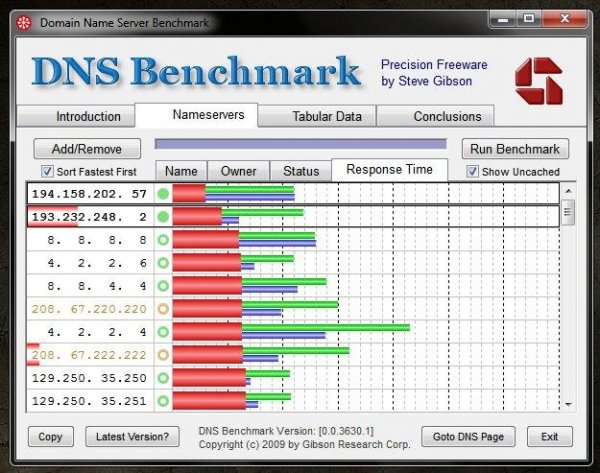Select the Response Time sub-tab
This screenshot has height=473, width=600.
click(x=390, y=169)
